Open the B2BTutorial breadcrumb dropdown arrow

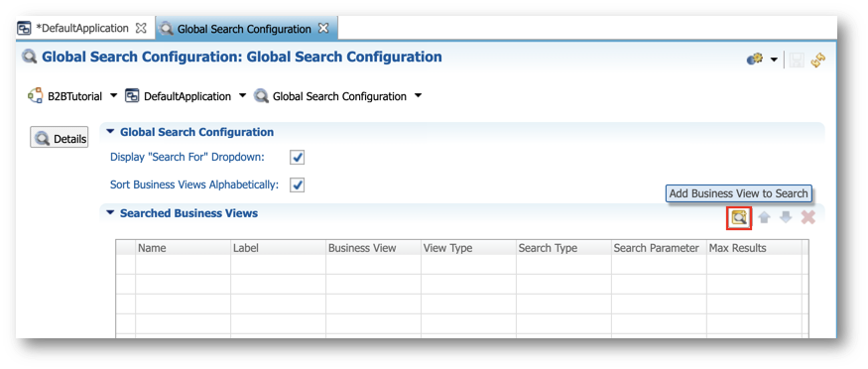click(113, 95)
